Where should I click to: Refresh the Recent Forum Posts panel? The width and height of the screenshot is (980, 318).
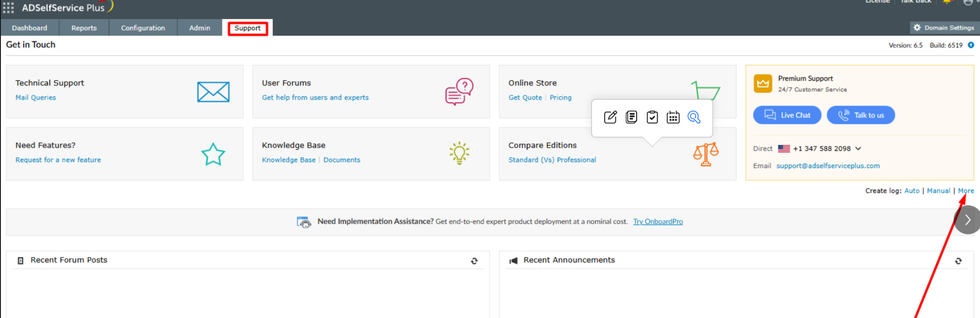pos(474,261)
